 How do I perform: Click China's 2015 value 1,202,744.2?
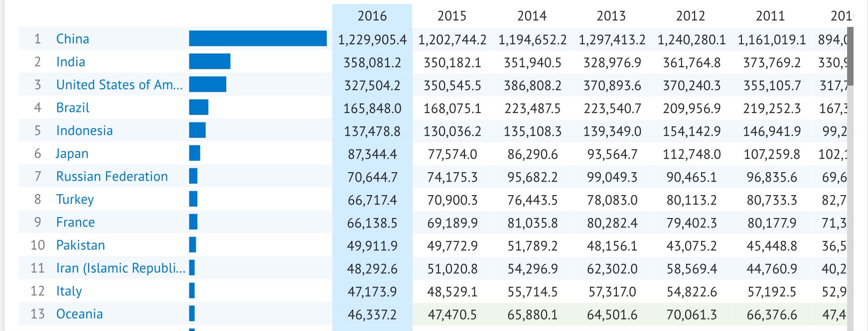click(x=452, y=40)
